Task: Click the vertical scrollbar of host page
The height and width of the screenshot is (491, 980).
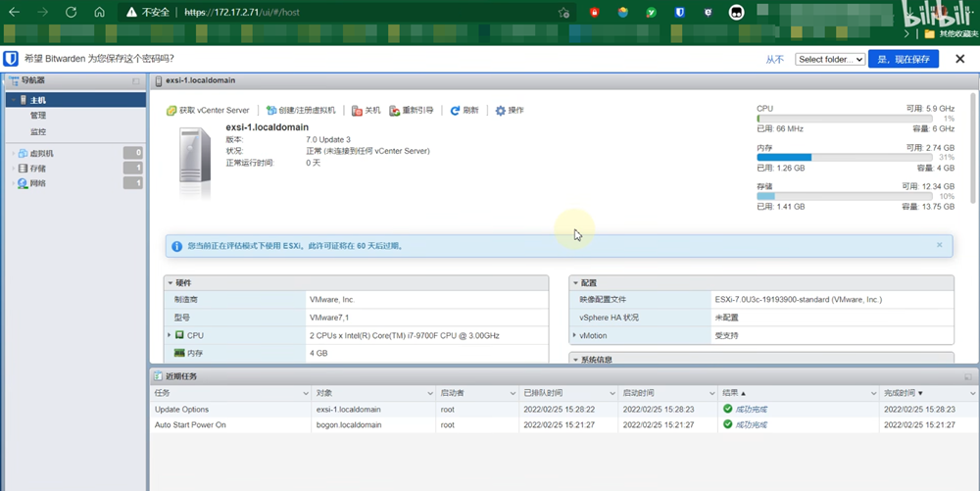Action: tap(972, 148)
